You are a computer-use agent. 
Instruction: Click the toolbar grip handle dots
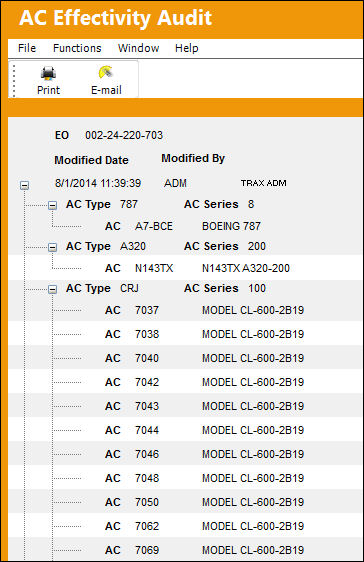point(14,81)
